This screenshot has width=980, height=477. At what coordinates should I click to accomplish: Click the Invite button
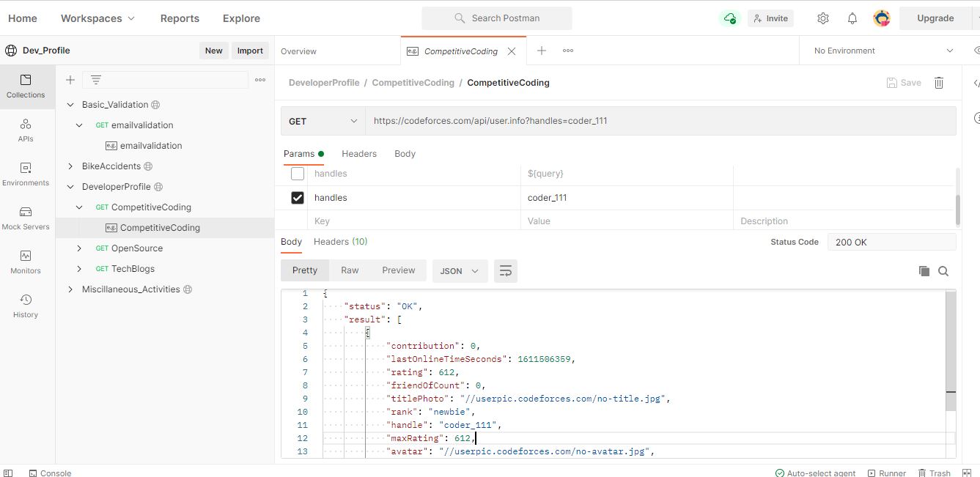tap(770, 18)
